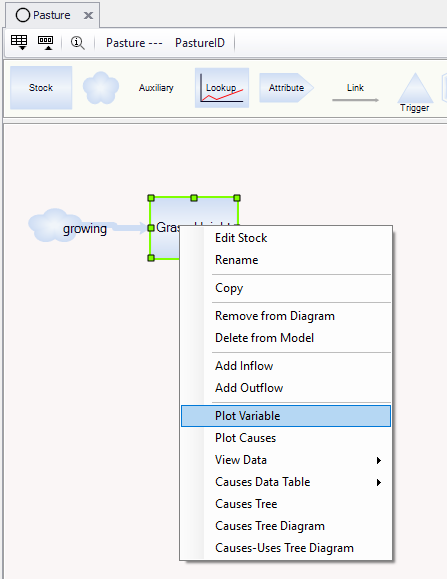Choose the Trigger triangle tool

click(x=415, y=92)
